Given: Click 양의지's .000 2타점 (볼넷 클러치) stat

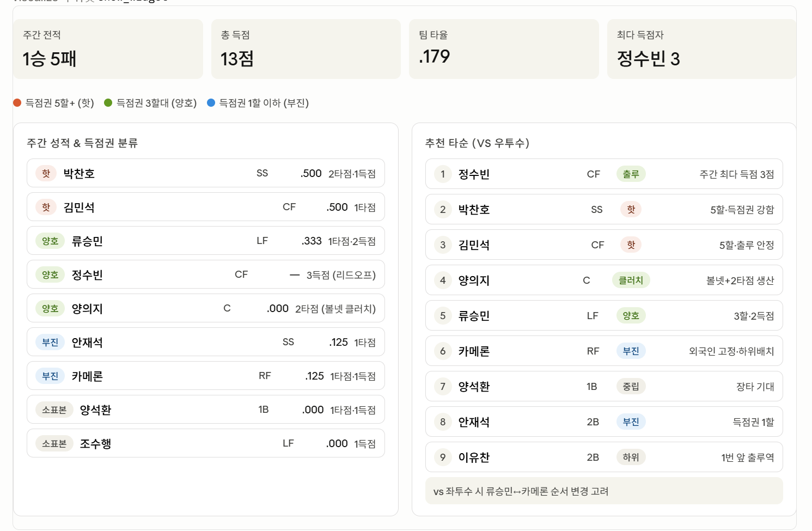Looking at the screenshot, I should (321, 309).
